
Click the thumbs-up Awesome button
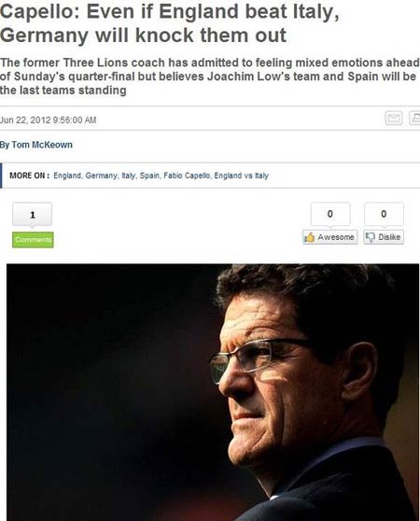click(x=330, y=237)
